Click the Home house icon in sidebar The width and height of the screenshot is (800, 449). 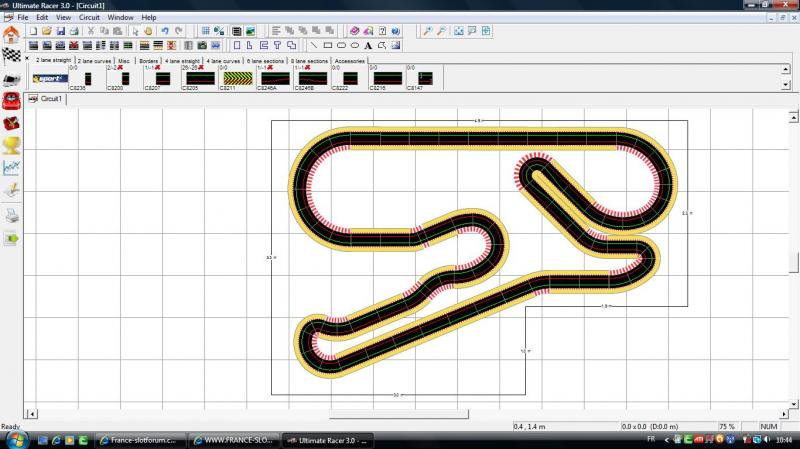pos(11,35)
